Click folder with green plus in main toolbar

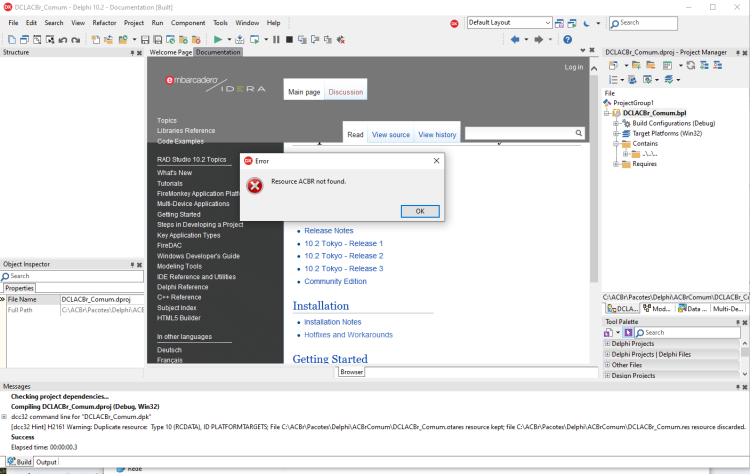183,40
